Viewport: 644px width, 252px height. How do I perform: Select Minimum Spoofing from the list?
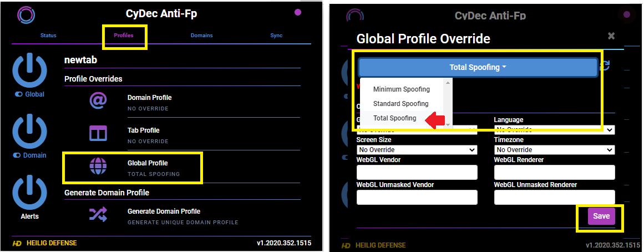click(x=402, y=89)
